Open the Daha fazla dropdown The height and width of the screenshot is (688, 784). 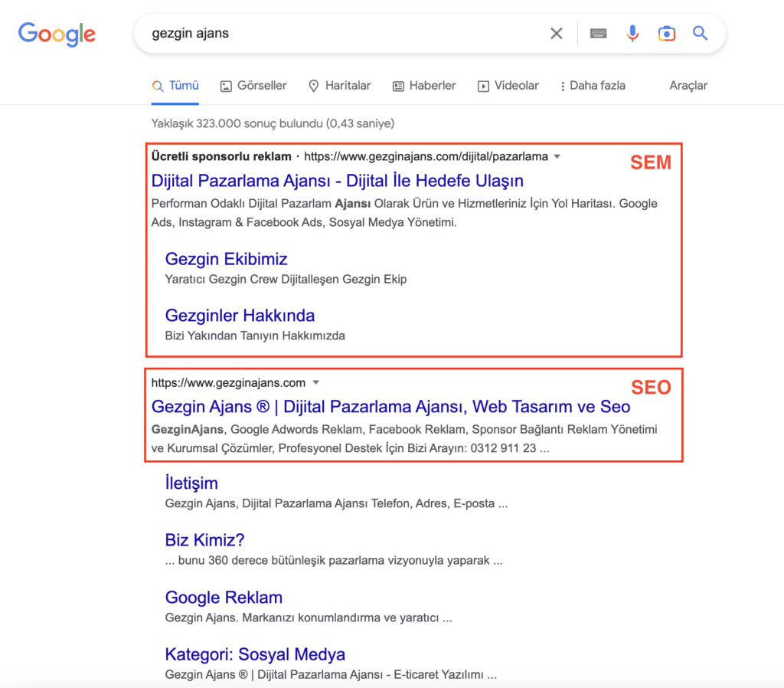click(593, 86)
